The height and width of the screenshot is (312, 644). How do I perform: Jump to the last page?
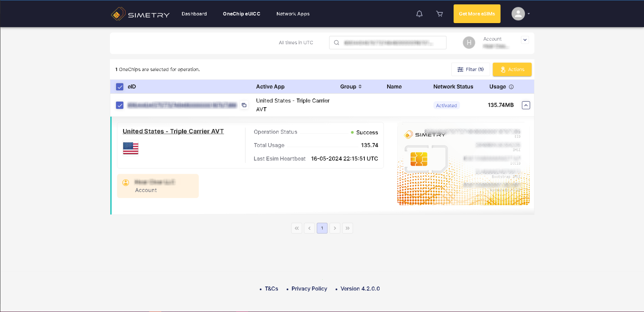(348, 228)
